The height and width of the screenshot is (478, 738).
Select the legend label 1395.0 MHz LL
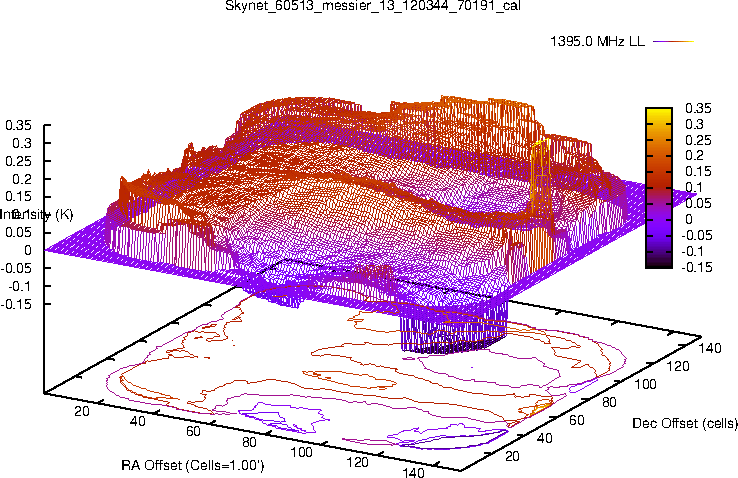597,41
